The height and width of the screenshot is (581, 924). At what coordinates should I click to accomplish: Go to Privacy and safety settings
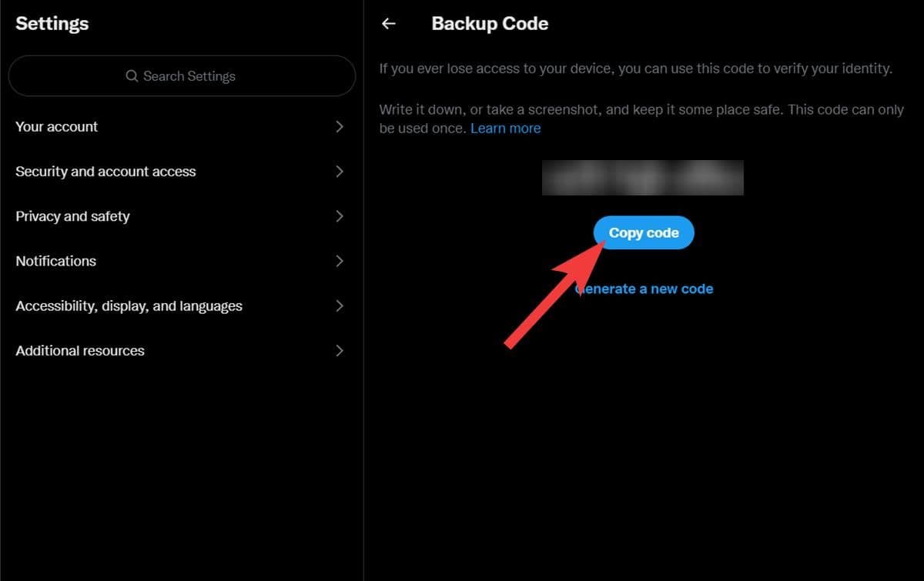(x=72, y=216)
